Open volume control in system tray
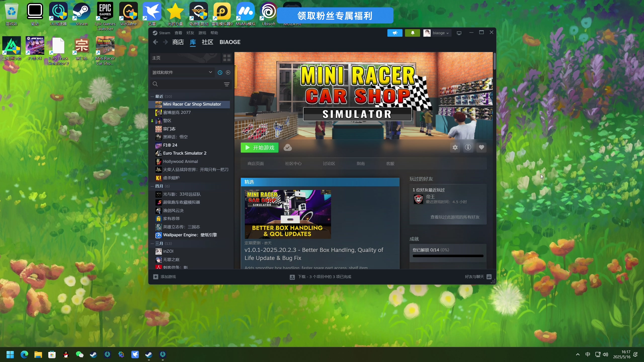Screen dimensions: 644x362 [x=606, y=354]
